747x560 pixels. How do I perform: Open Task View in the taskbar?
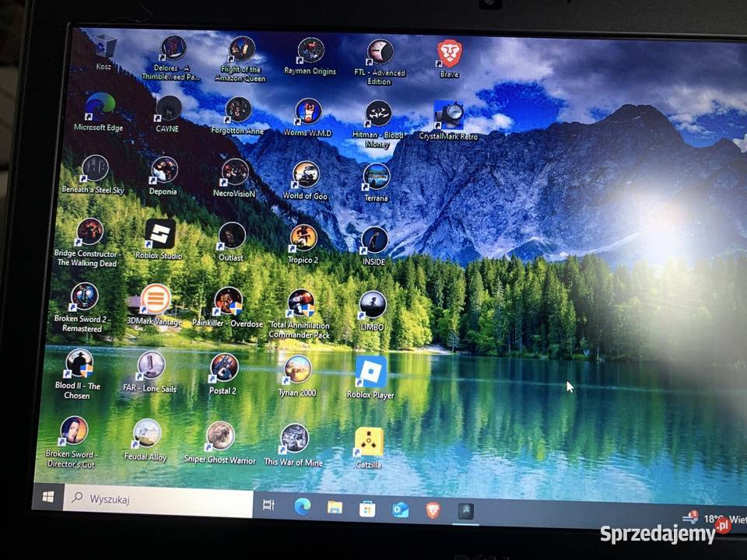click(x=268, y=505)
